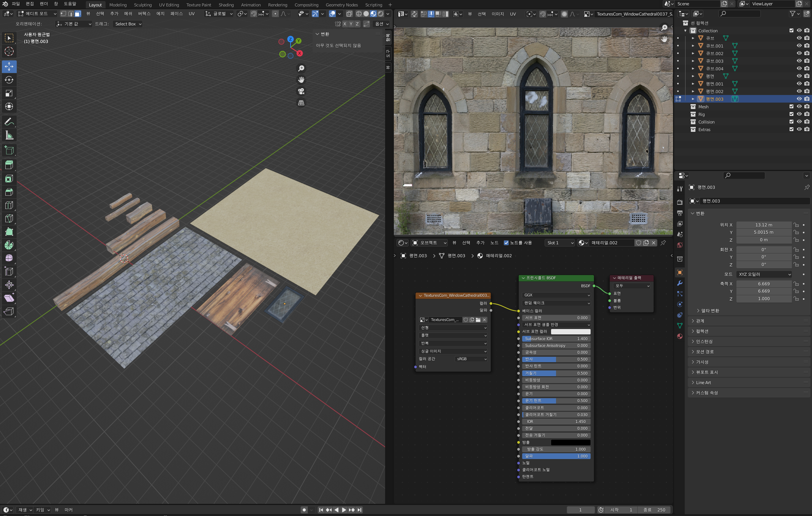Select the Move tool in the toolbar
Viewport: 812px width, 516px height.
[9, 66]
